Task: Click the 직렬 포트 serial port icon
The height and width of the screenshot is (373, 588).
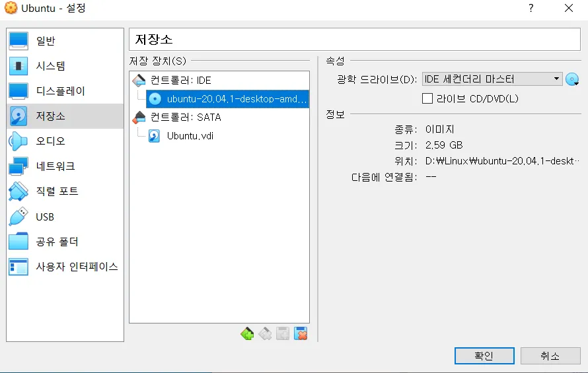Action: 18,191
